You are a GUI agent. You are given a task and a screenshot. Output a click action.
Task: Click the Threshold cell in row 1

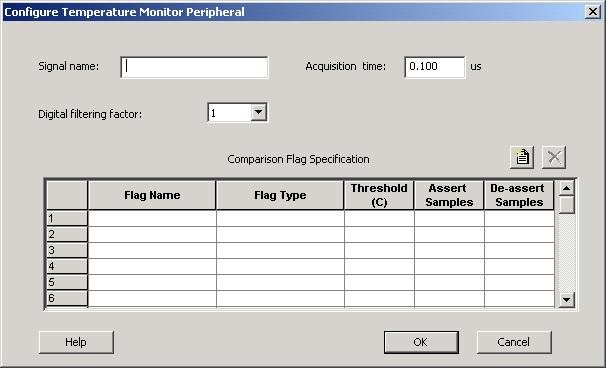point(379,218)
